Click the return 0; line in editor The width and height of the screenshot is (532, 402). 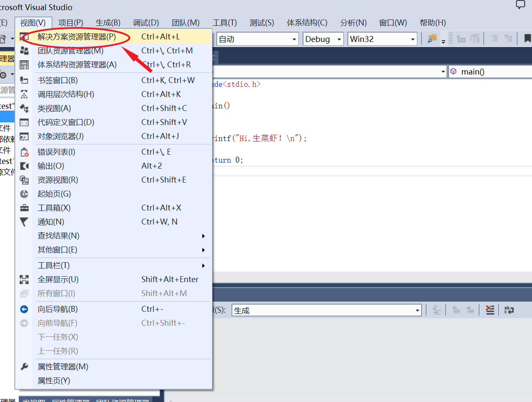coord(228,160)
